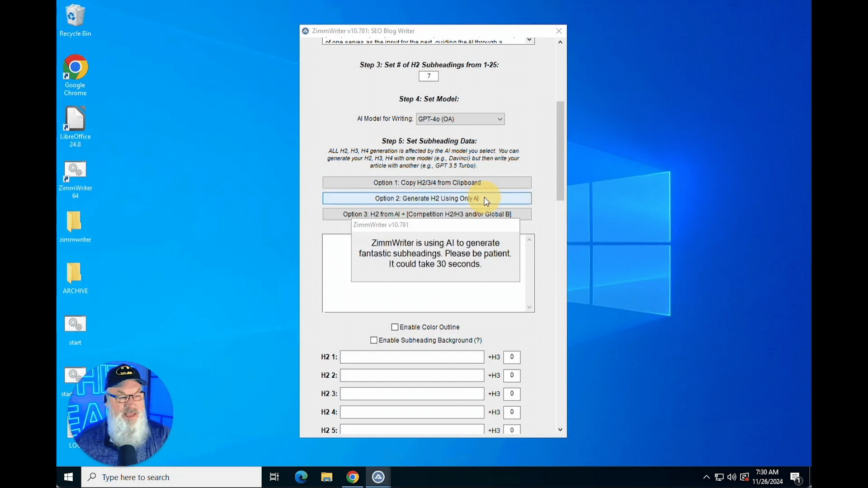The width and height of the screenshot is (868, 488).
Task: Click the H2 2 text field
Action: pyautogui.click(x=412, y=375)
